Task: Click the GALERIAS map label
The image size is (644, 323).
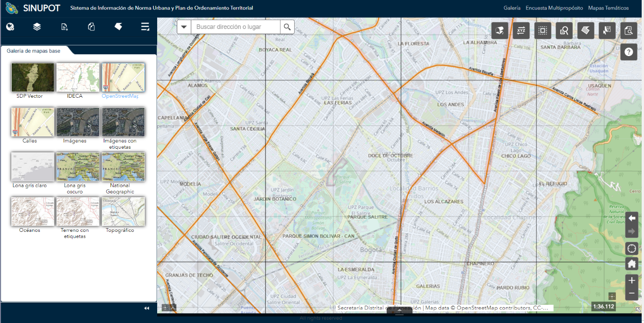Action: (x=428, y=286)
